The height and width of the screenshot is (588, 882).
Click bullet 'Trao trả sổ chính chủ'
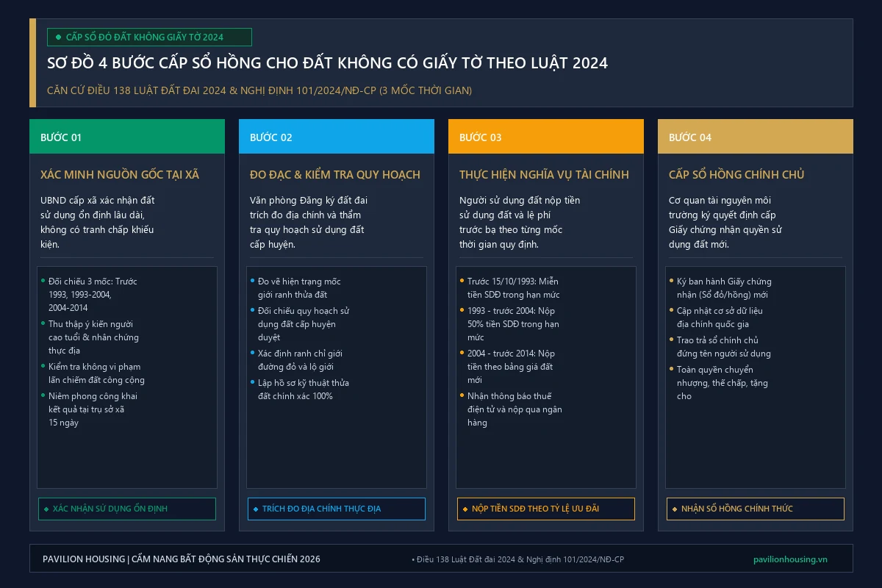pyautogui.click(x=720, y=347)
